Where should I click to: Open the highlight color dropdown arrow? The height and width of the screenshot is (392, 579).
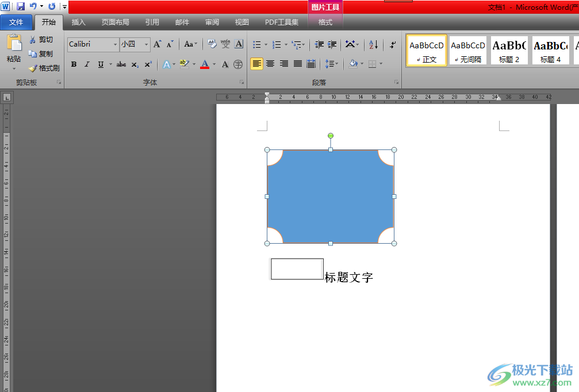click(x=194, y=64)
